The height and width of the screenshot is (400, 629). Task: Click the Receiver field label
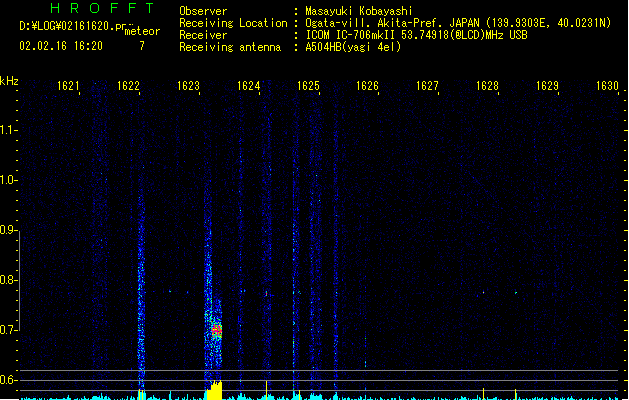point(203,35)
